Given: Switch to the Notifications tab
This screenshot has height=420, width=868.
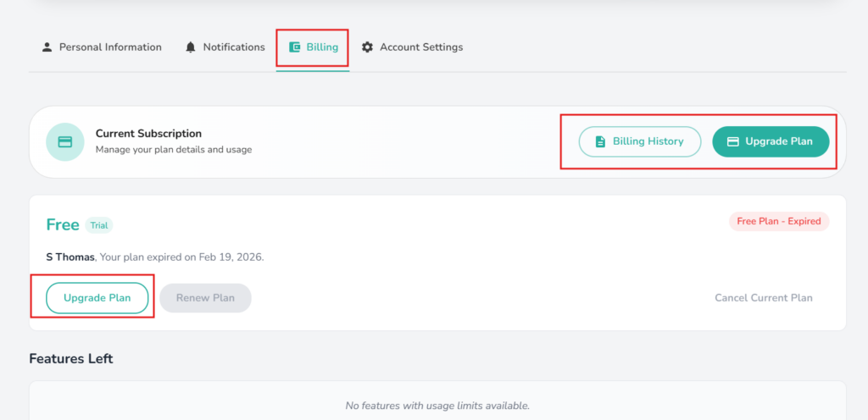Looking at the screenshot, I should tap(234, 47).
